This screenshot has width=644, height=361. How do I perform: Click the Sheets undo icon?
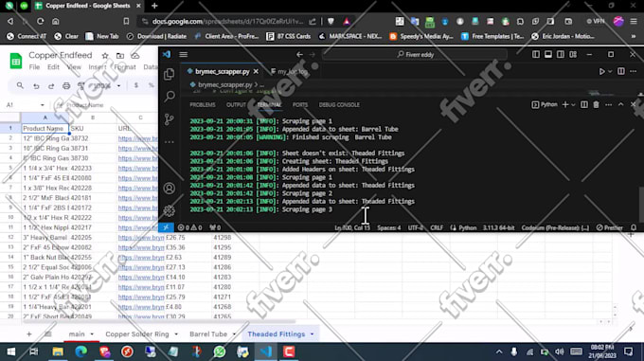[36, 86]
